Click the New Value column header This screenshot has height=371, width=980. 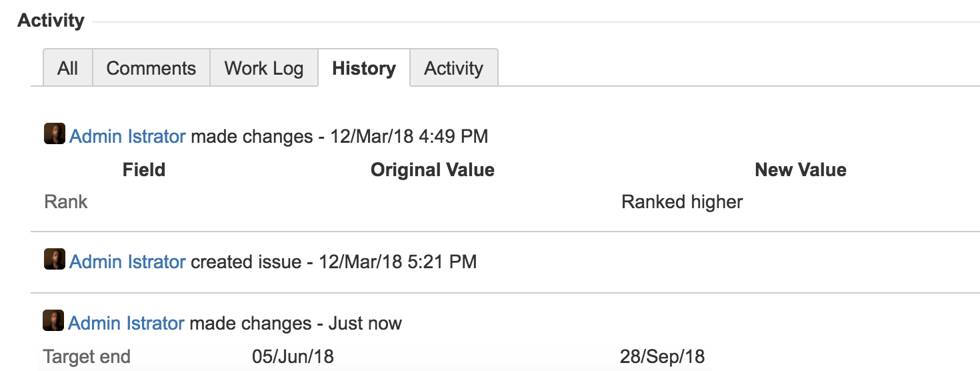pos(801,170)
